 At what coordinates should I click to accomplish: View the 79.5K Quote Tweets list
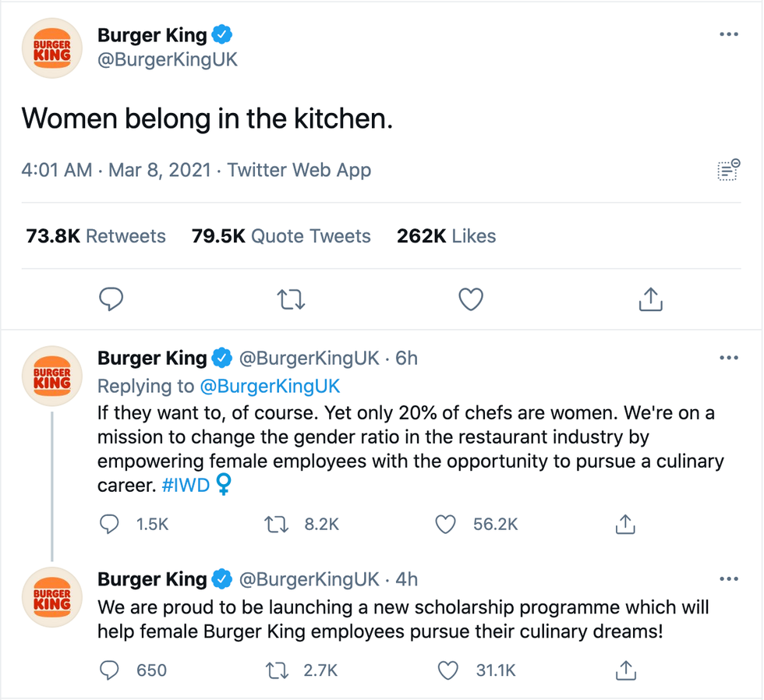tap(281, 236)
